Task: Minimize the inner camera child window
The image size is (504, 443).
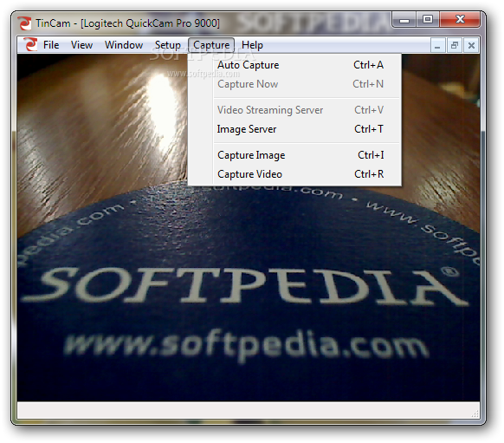Action: pos(437,45)
